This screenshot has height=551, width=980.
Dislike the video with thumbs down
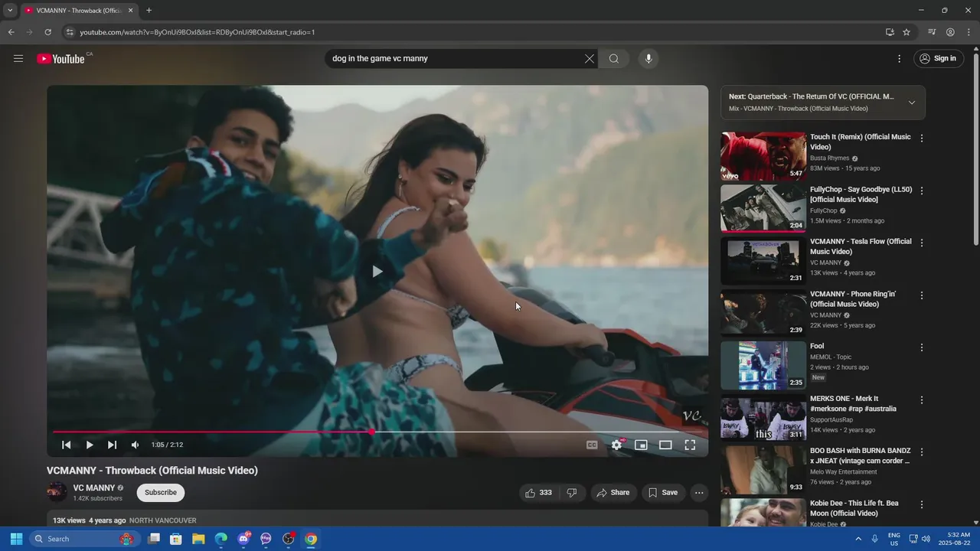pos(572,493)
